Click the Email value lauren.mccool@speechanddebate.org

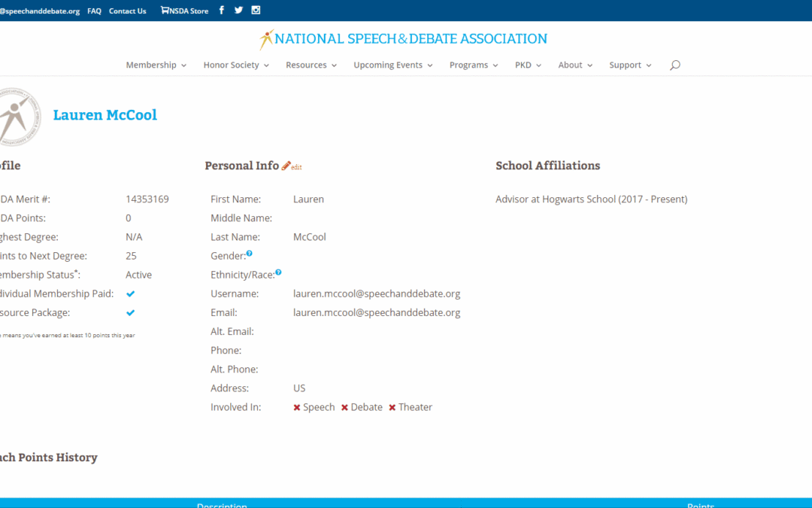click(x=377, y=312)
